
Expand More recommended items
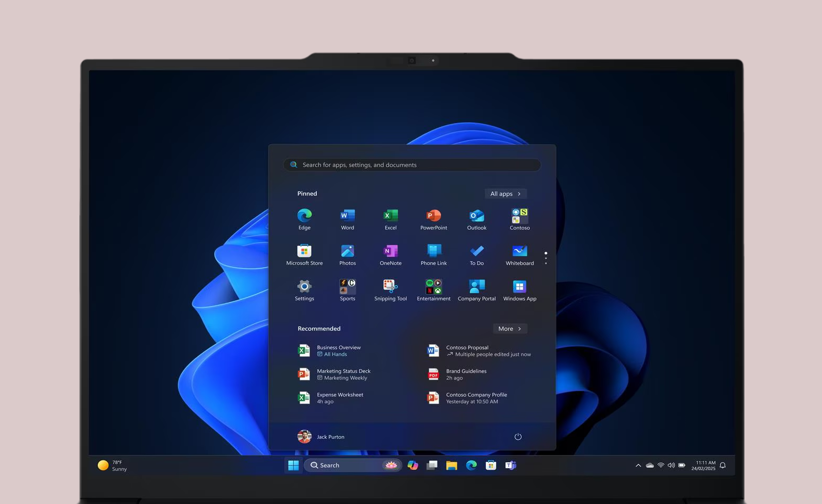[x=509, y=329]
